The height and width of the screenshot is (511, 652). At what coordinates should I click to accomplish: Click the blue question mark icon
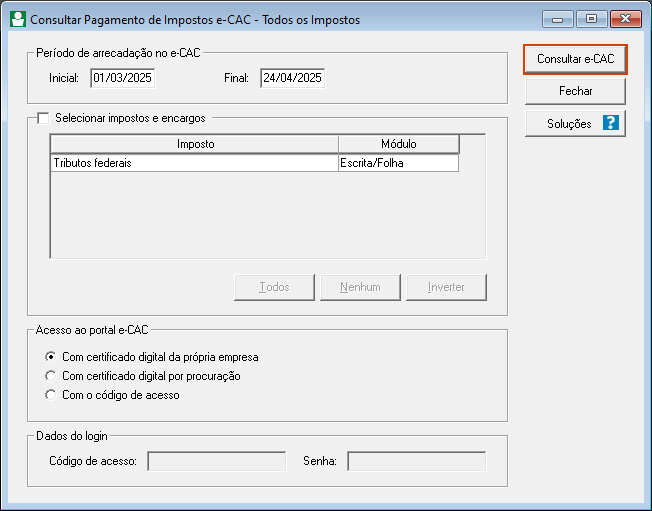610,123
